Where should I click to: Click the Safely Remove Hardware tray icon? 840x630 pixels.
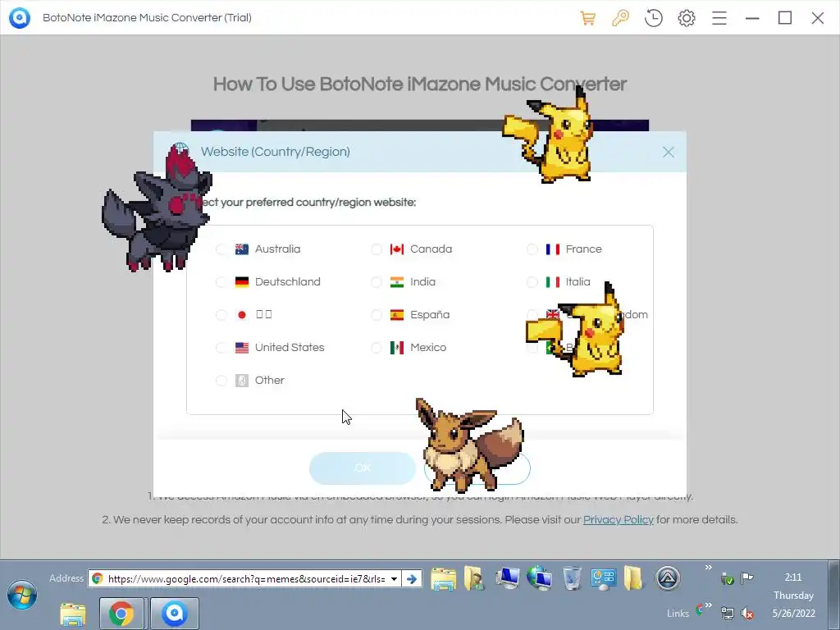[727, 578]
